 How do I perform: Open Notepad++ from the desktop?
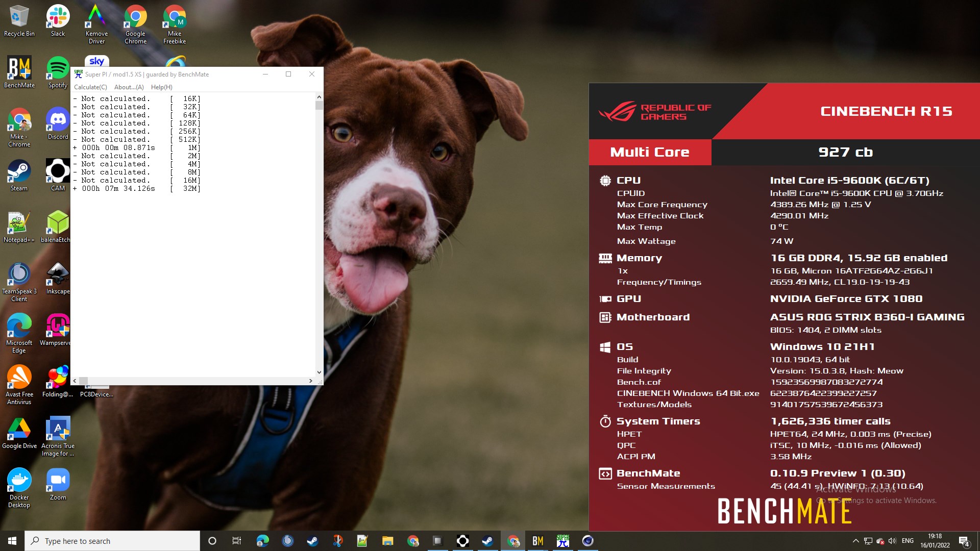[19, 227]
